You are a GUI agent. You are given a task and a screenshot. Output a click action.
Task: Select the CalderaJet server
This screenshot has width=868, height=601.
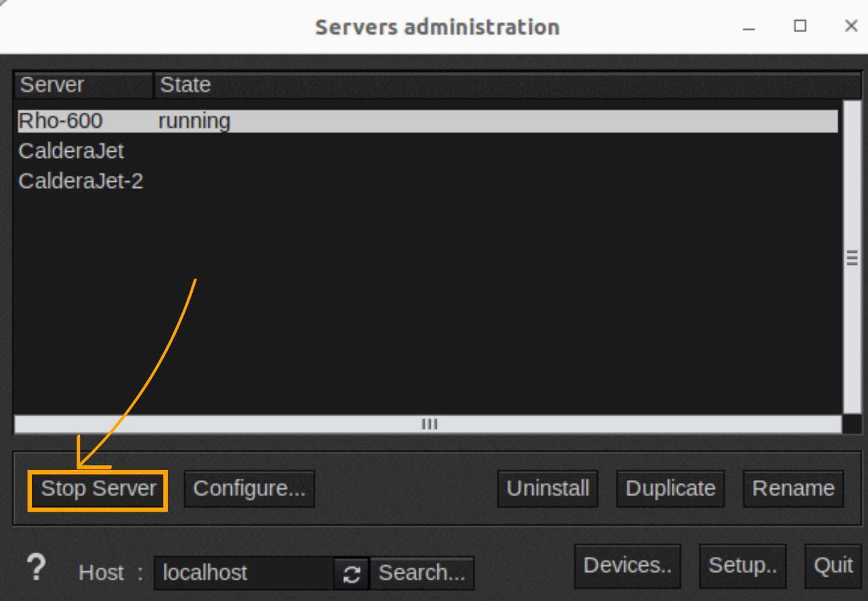[71, 151]
